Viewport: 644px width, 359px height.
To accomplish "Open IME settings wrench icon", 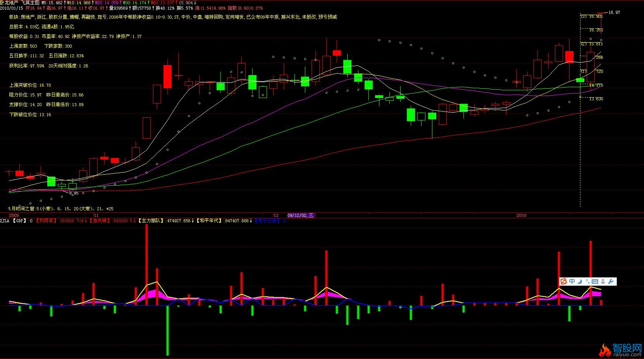I will click(611, 282).
